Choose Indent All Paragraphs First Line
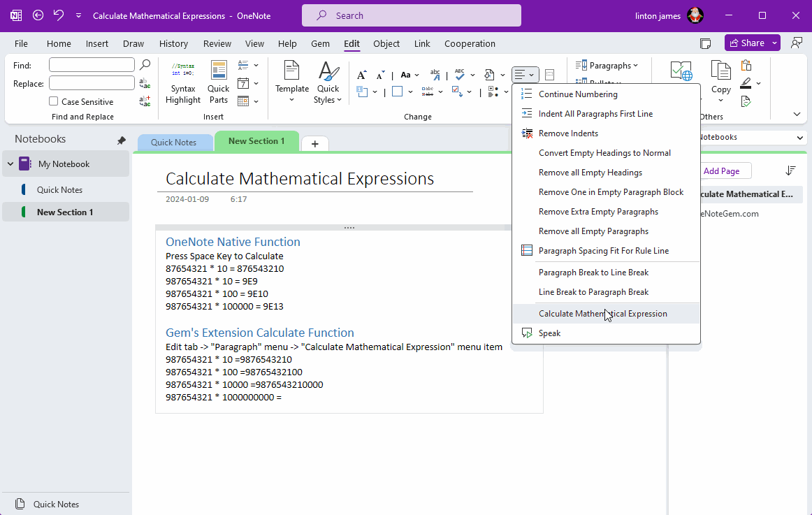Screen dimensions: 812x515 click(606, 114)
